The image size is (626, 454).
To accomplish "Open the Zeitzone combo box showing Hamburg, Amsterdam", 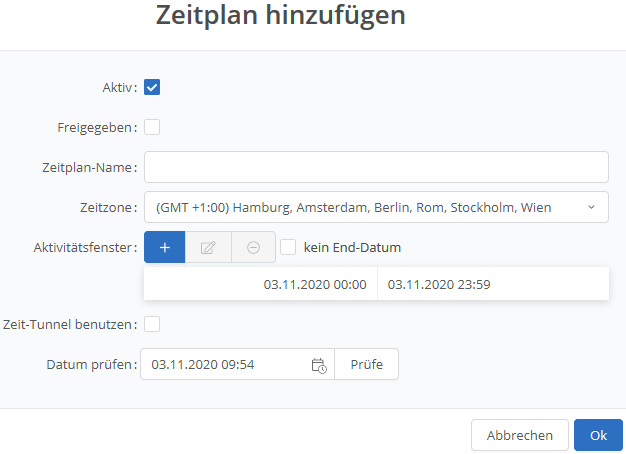I will (x=366, y=207).
